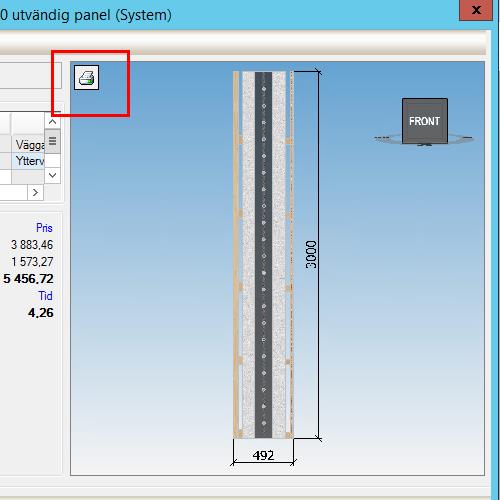500x500 pixels.
Task: Click the 3000 height dimension label
Action: 311,254
